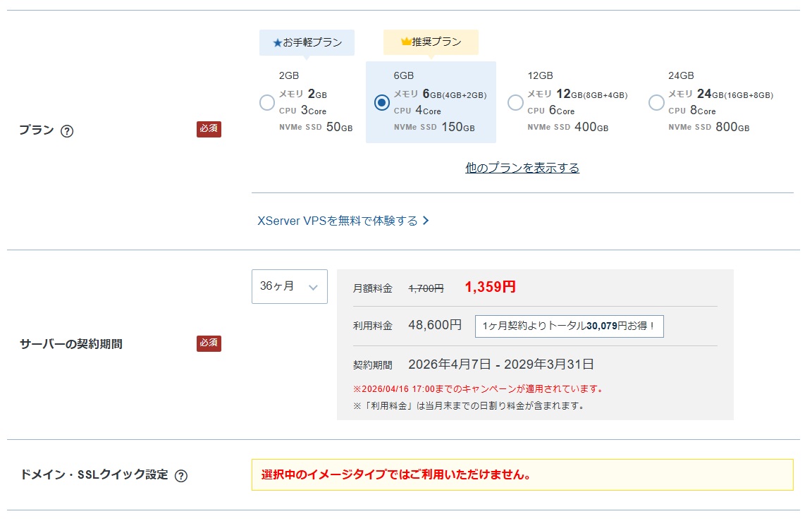This screenshot has width=812, height=521.
Task: Open the 36ヶ月 contract period dropdown
Action: [x=289, y=286]
